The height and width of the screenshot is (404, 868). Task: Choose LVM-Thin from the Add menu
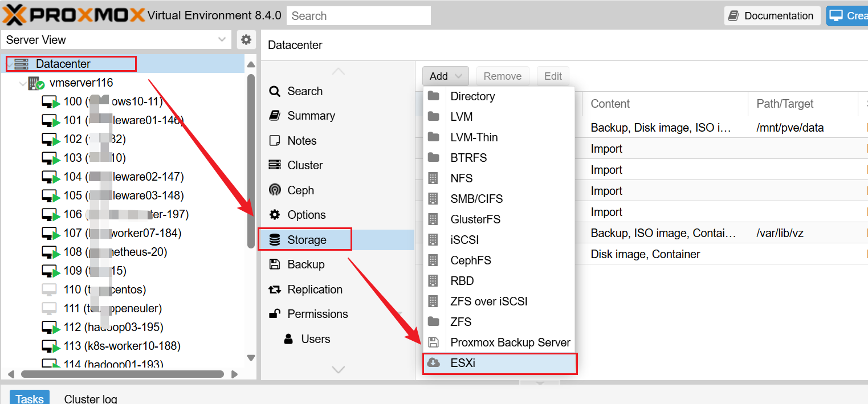(499, 137)
